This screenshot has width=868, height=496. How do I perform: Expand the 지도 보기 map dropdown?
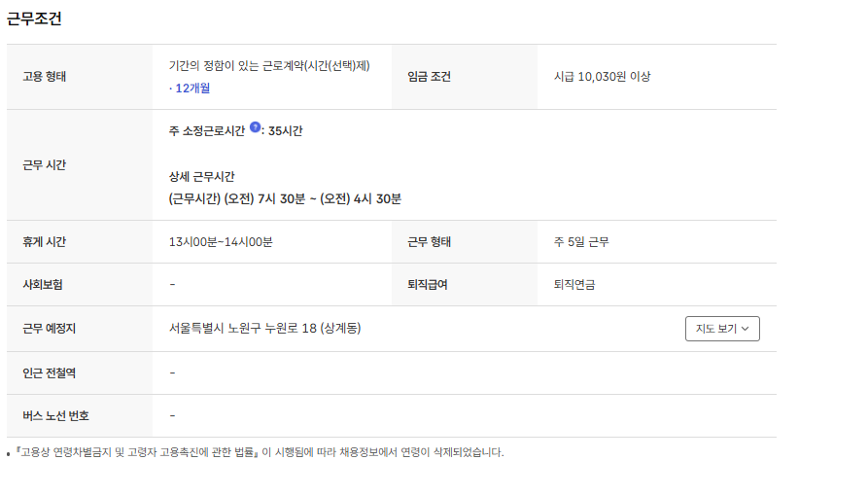click(x=722, y=329)
